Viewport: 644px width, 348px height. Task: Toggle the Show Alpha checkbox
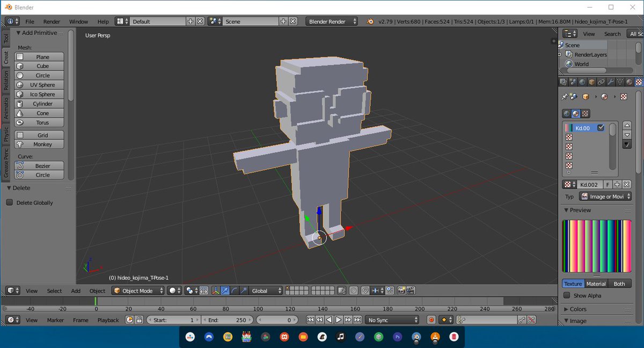click(x=567, y=295)
